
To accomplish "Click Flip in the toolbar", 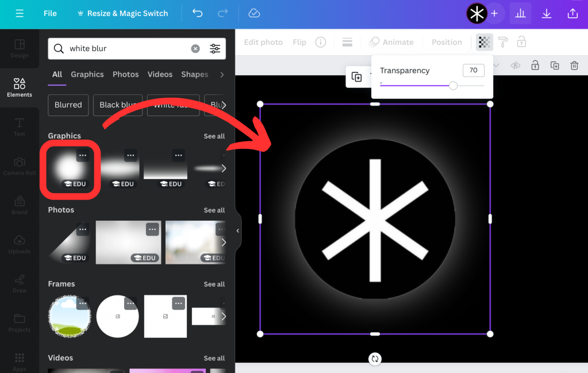I will (x=299, y=43).
